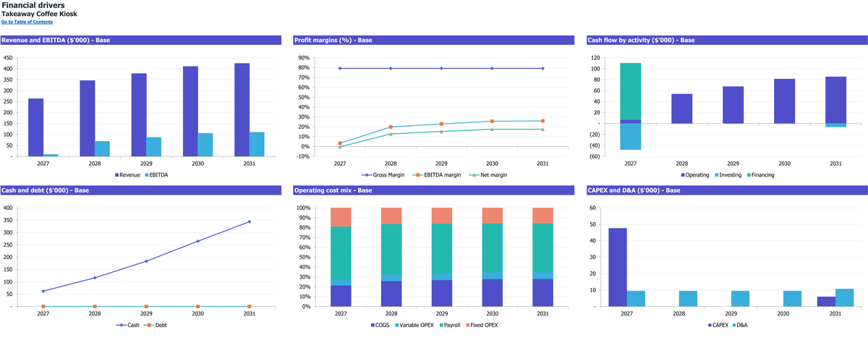
Task: Click the 2028 COGS cost mix segment
Action: click(391, 294)
